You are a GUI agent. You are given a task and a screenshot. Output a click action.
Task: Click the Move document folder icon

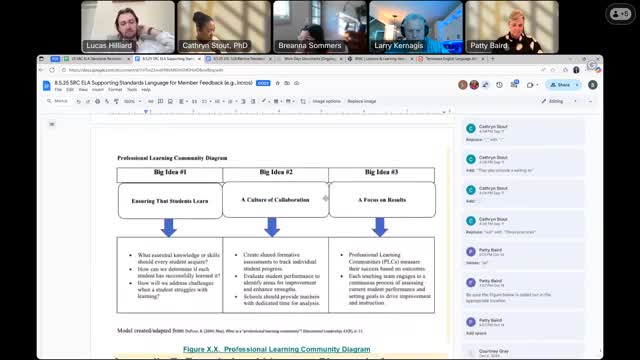click(287, 83)
